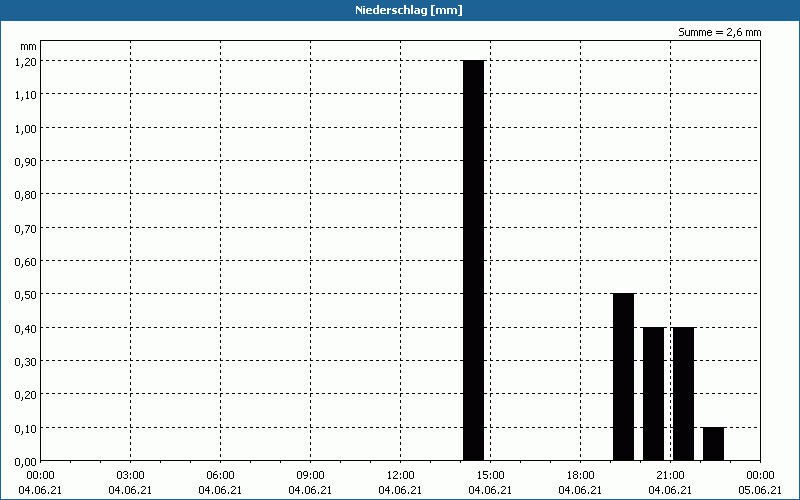Viewport: 800px width, 500px height.
Task: Click the Summe = 2,6 mm label
Action: (x=719, y=32)
